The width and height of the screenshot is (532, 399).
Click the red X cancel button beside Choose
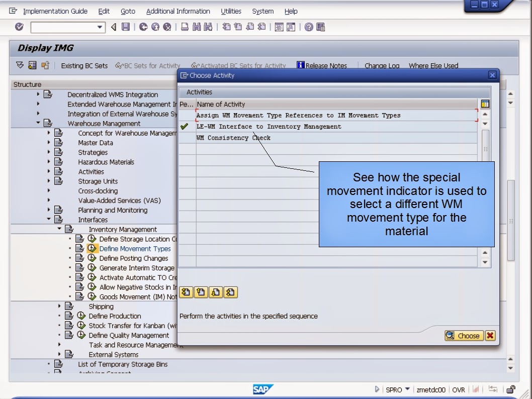tap(490, 336)
